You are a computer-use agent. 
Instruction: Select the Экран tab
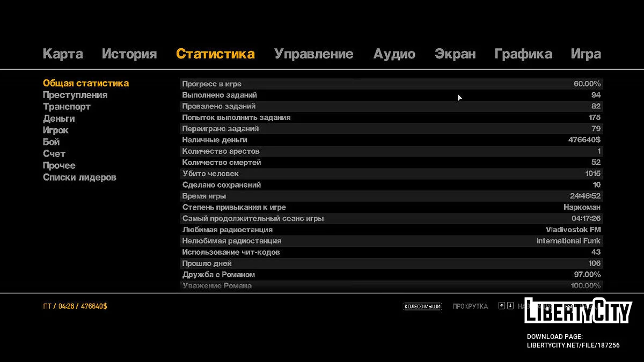[455, 54]
